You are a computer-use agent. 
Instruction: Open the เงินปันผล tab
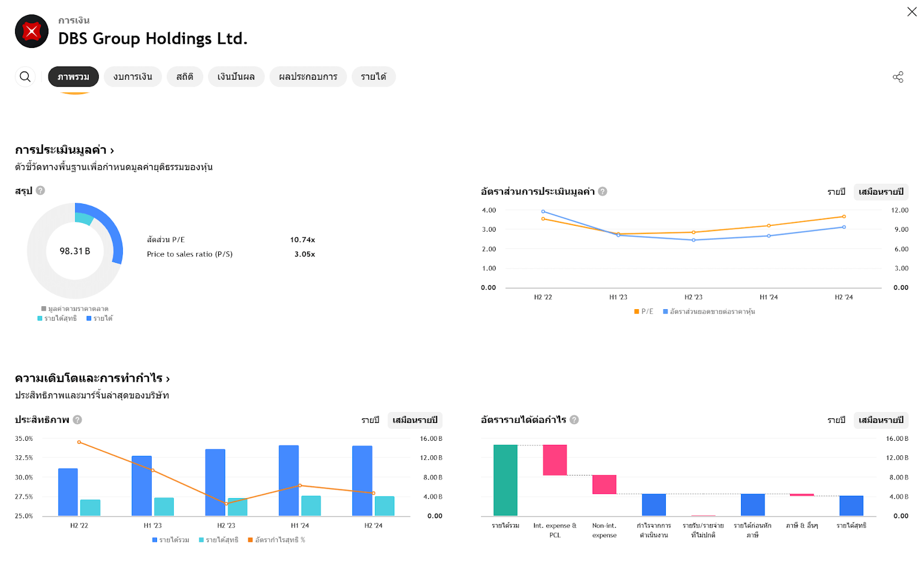[x=236, y=77]
